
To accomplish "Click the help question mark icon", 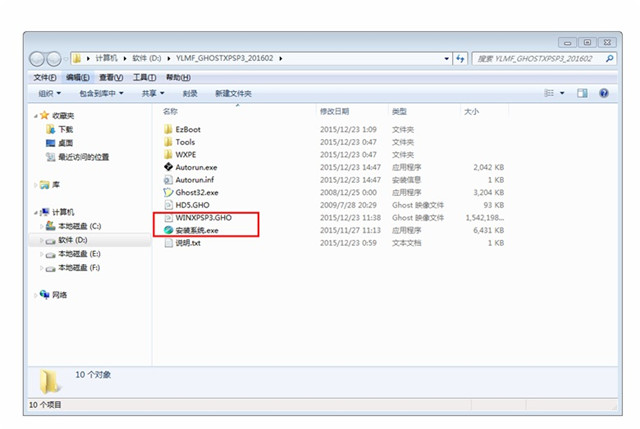I will click(604, 93).
